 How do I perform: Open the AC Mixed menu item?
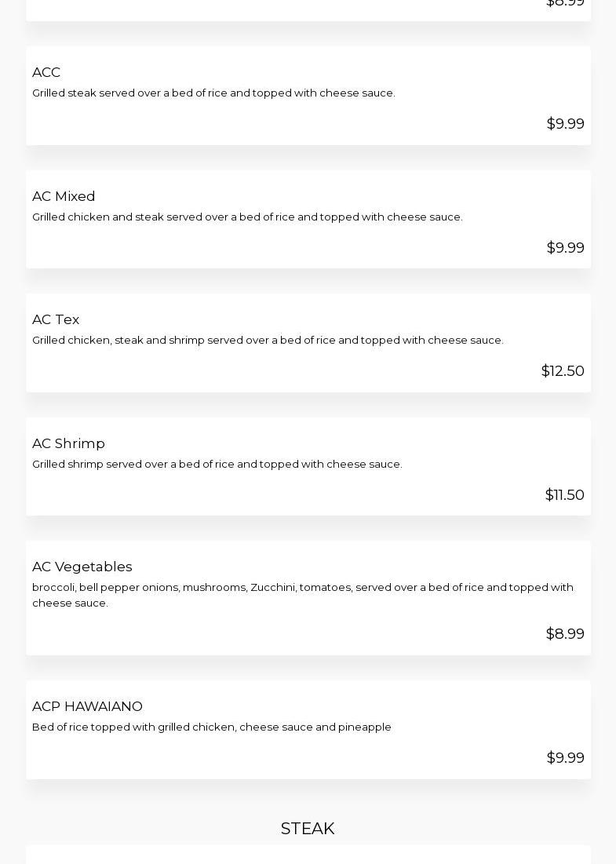[64, 196]
